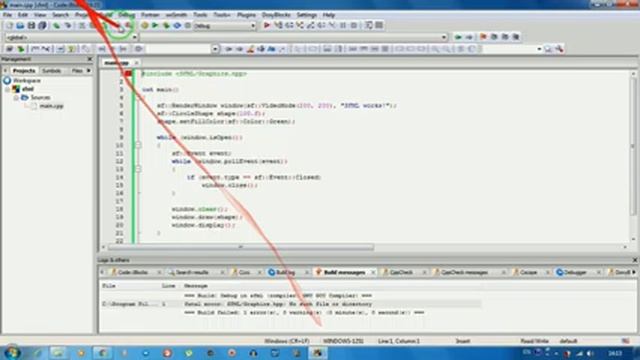Switch to the Projects tab
This screenshot has height=360, width=640.
point(24,71)
